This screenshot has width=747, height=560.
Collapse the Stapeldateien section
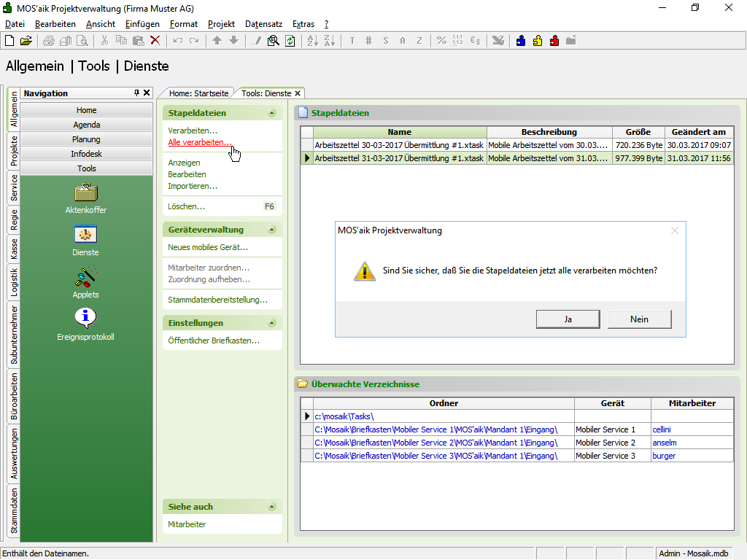[x=272, y=113]
